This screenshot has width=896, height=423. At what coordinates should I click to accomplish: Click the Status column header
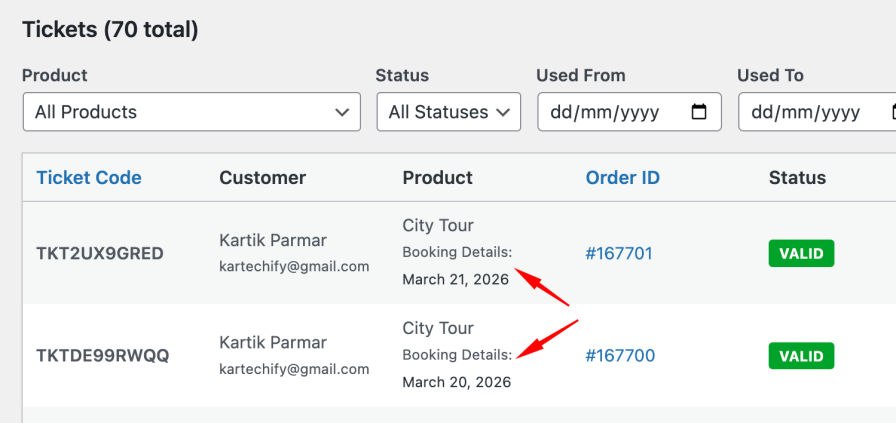[x=797, y=178]
